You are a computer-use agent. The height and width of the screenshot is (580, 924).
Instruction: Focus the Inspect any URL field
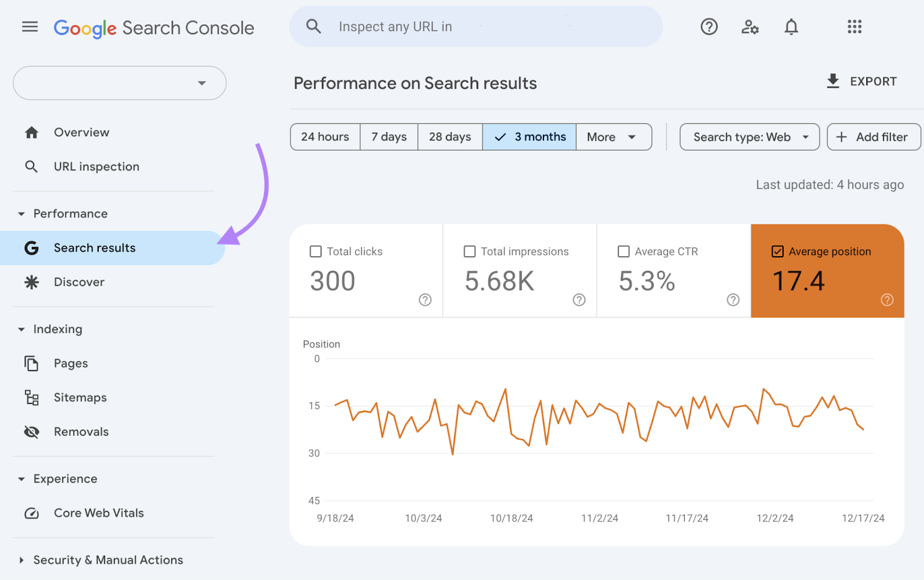[x=476, y=27]
